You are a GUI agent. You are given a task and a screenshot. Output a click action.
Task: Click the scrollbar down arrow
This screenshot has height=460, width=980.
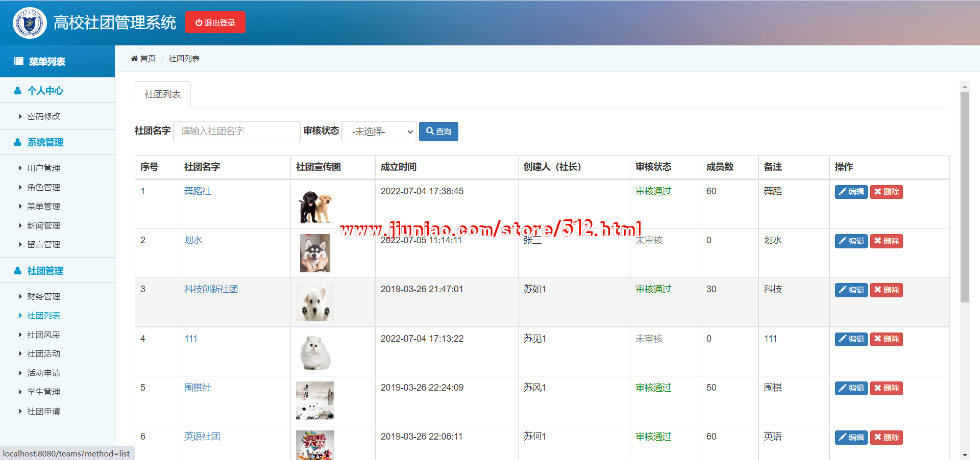pos(964,454)
